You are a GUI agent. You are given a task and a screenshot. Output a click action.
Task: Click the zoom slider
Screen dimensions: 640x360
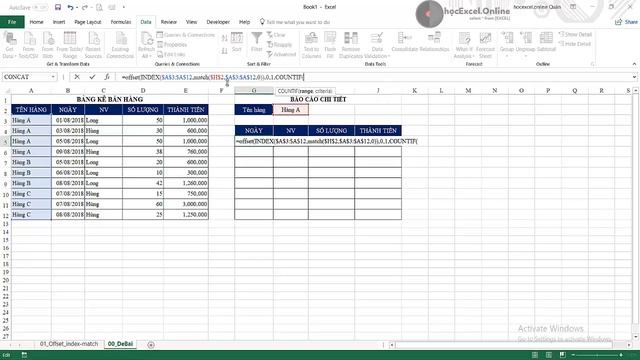coord(597,355)
